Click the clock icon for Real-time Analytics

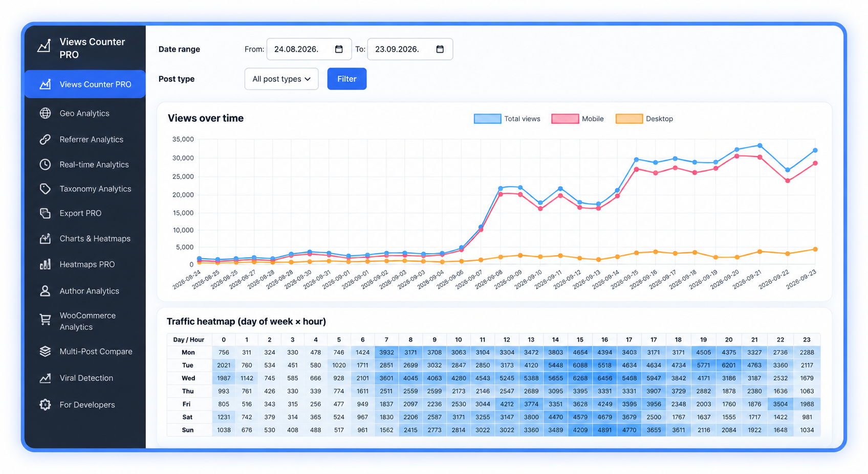(x=45, y=164)
